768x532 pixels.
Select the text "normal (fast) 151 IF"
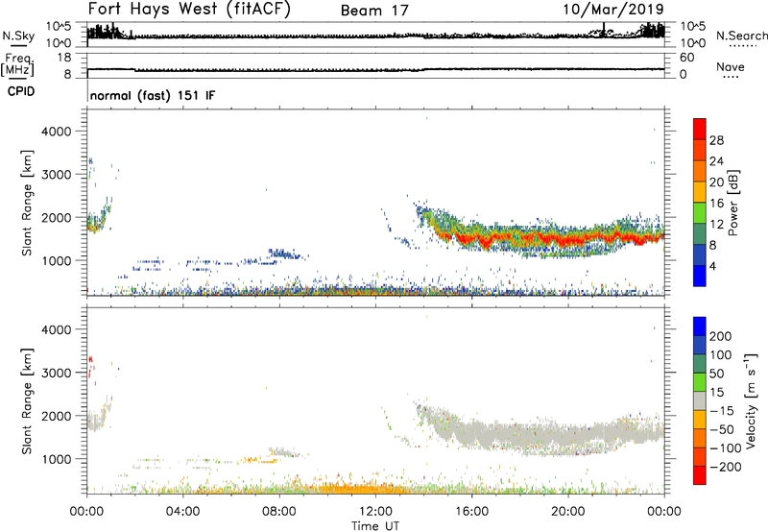point(153,95)
